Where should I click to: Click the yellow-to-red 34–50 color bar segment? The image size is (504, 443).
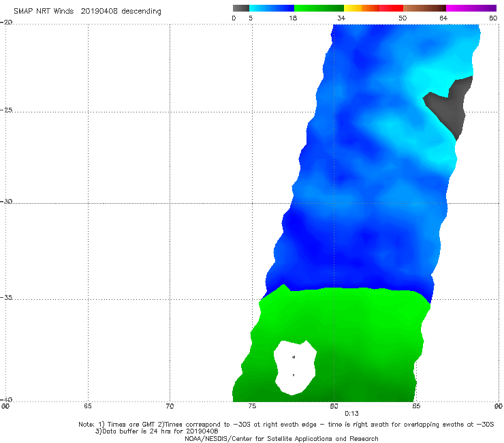click(x=373, y=8)
